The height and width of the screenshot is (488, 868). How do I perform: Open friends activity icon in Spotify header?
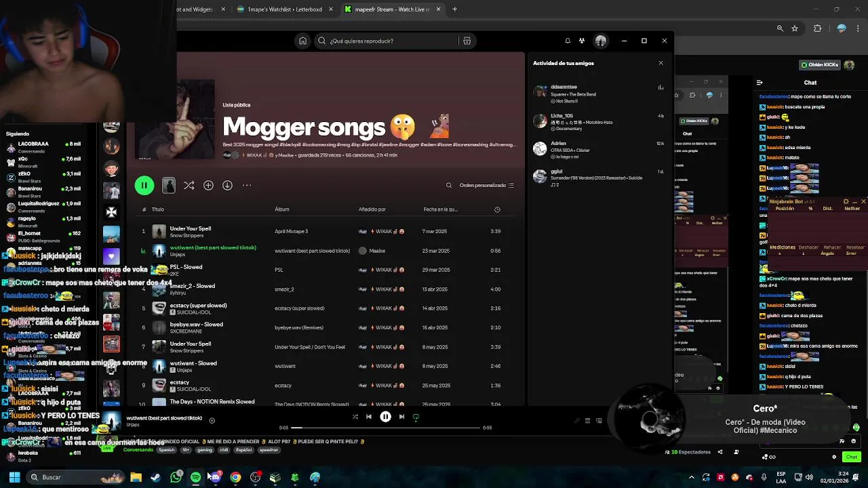coord(582,41)
